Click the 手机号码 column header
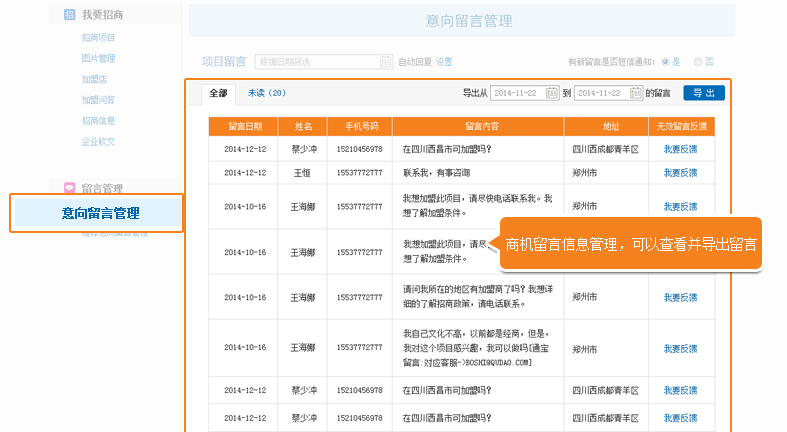This screenshot has height=432, width=787. [360, 126]
